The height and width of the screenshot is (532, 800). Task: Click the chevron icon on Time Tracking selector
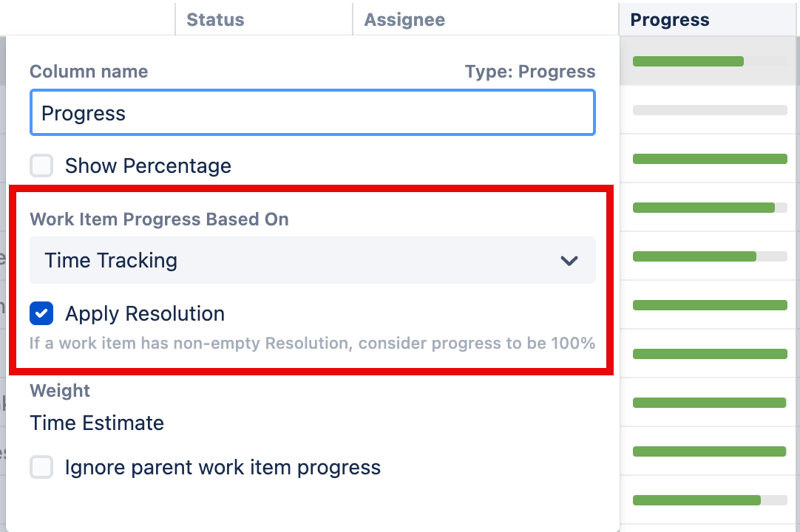click(569, 260)
